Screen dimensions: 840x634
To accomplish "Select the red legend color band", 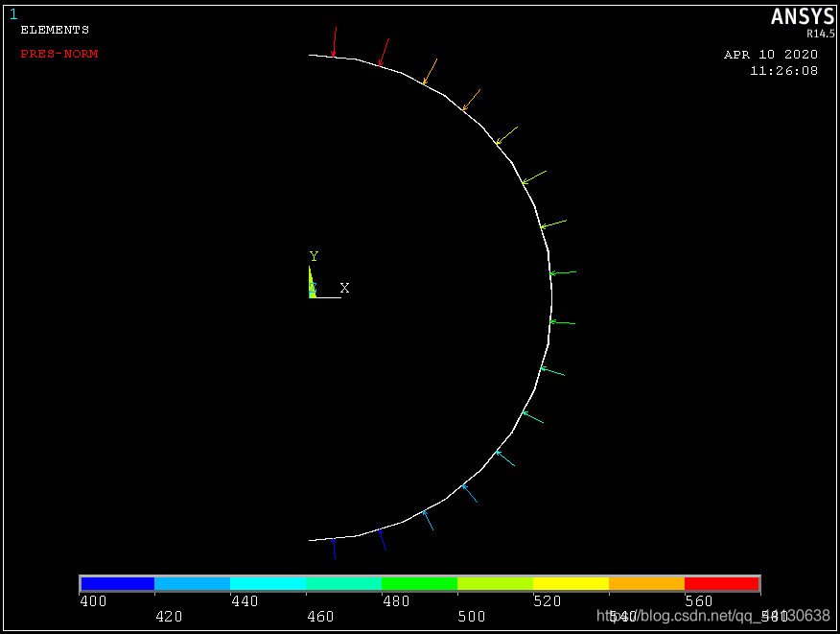I will click(721, 583).
